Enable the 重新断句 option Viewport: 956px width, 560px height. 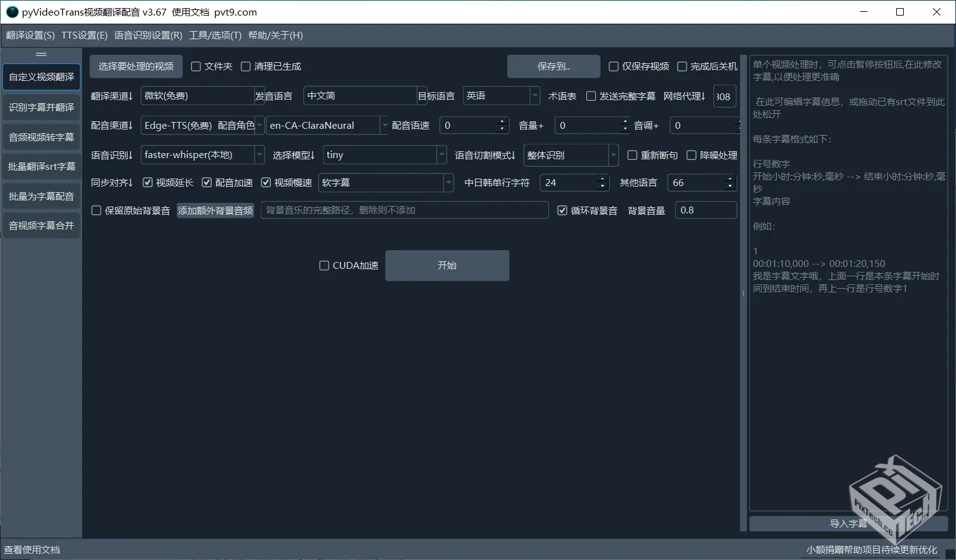point(632,155)
